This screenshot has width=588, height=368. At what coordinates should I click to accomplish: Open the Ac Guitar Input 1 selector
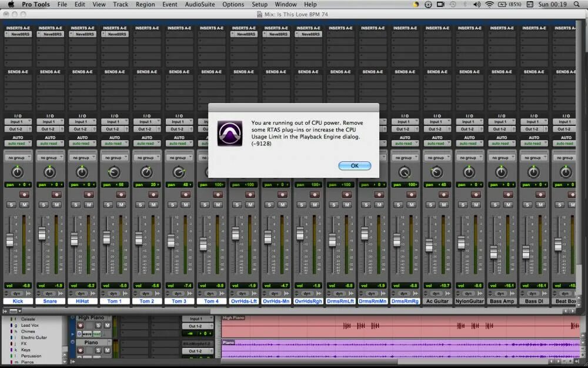click(x=437, y=122)
